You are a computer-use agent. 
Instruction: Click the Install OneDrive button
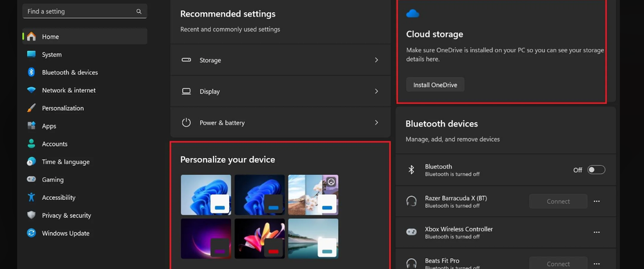pyautogui.click(x=435, y=85)
